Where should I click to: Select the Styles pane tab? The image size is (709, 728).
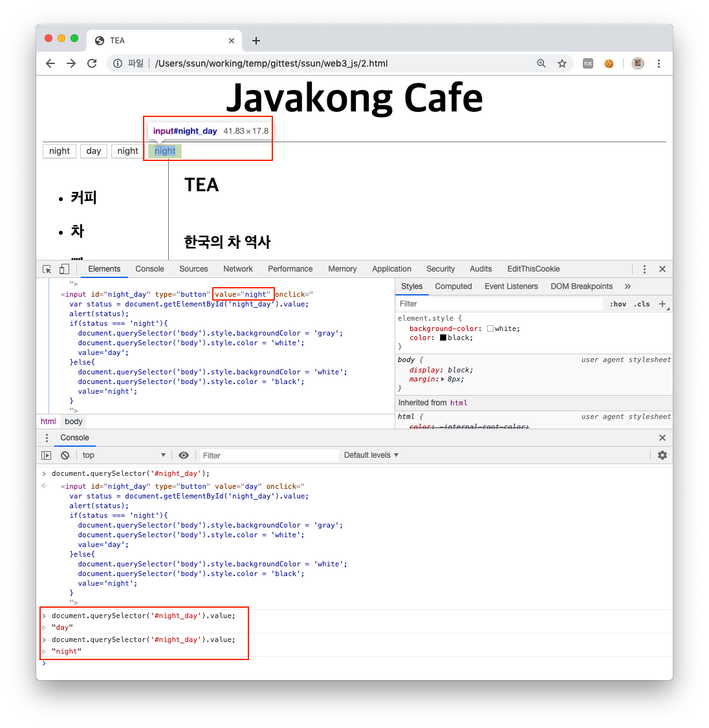tap(411, 286)
